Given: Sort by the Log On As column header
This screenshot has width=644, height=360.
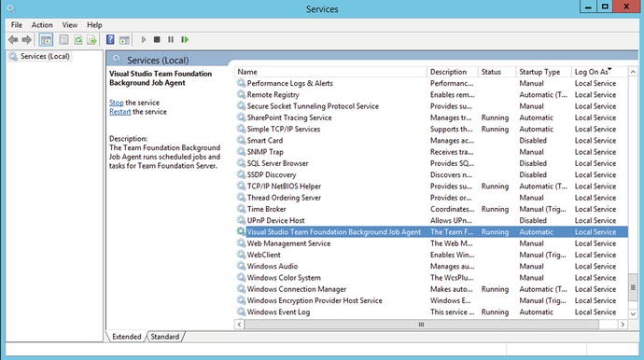Looking at the screenshot, I should pos(599,72).
